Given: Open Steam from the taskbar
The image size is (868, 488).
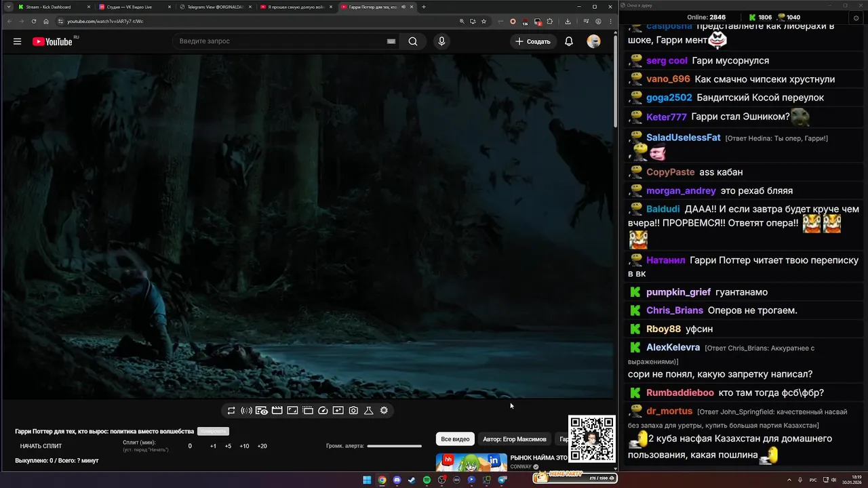Looking at the screenshot, I should click(x=412, y=480).
